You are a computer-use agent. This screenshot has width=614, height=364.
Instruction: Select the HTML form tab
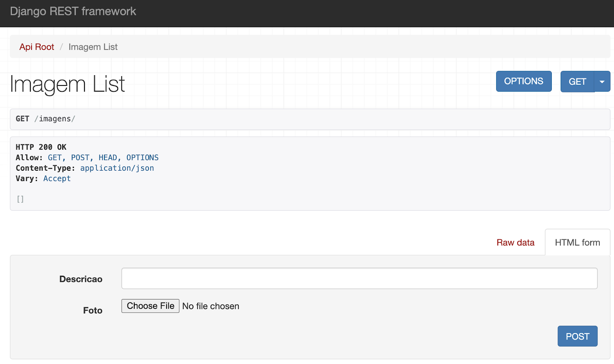click(x=577, y=242)
